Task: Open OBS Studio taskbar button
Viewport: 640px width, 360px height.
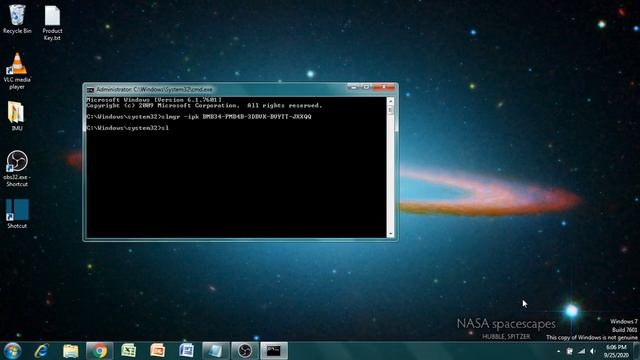Action: click(245, 351)
